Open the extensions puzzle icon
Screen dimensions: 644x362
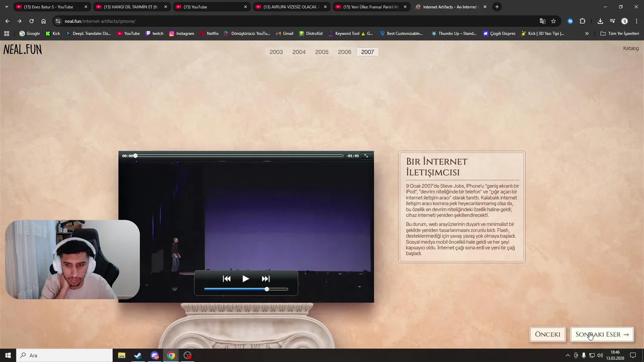[583, 21]
